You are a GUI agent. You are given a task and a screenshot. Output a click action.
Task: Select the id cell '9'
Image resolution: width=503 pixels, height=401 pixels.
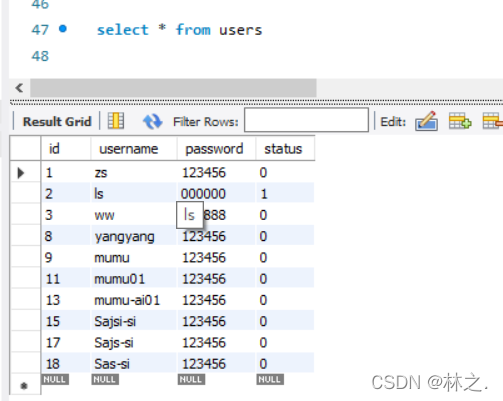tap(66, 258)
